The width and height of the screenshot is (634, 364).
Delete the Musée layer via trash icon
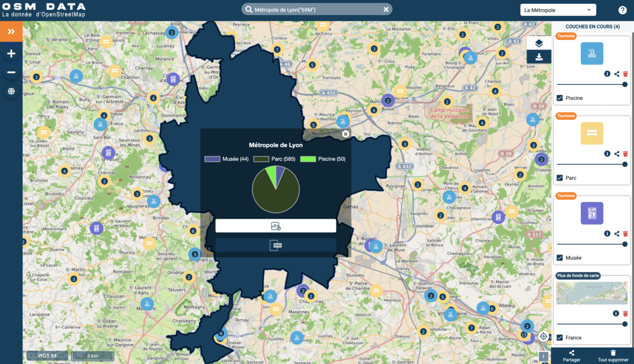[625, 233]
